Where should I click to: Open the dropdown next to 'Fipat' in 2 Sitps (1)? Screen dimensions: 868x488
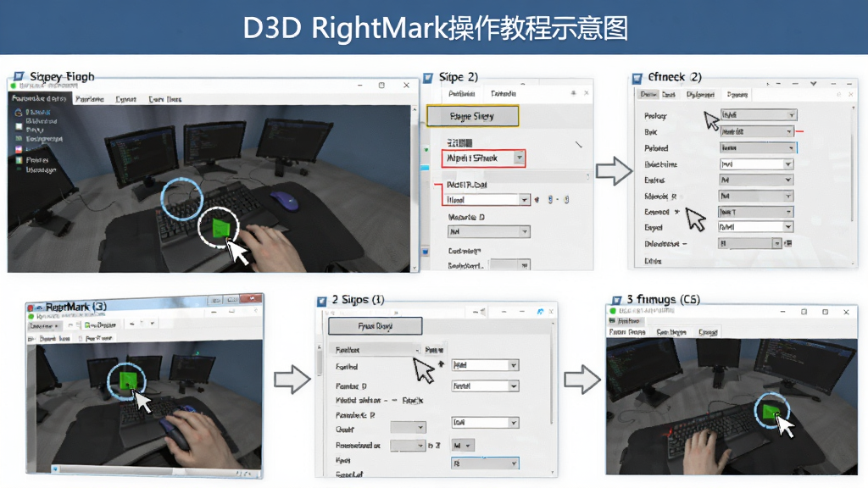coord(486,463)
